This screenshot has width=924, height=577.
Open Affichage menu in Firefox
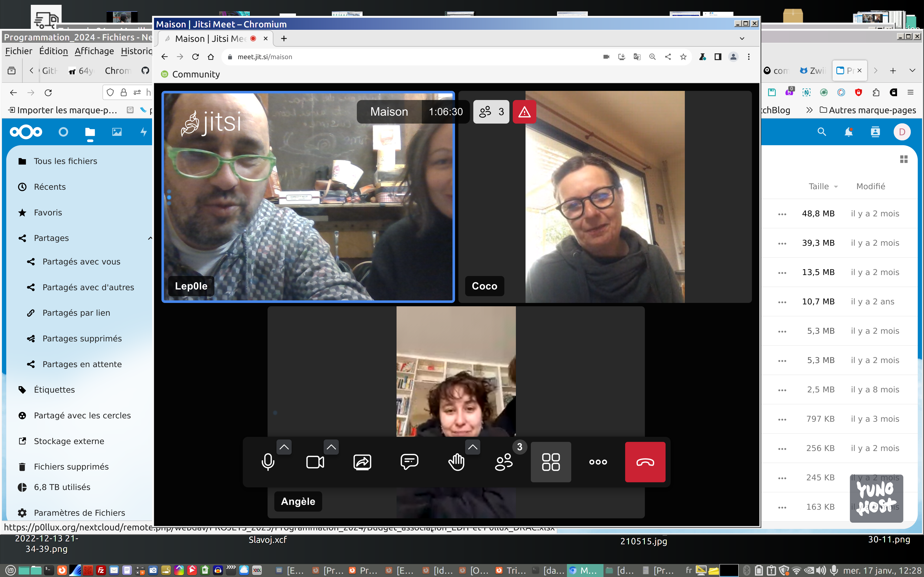click(x=94, y=51)
